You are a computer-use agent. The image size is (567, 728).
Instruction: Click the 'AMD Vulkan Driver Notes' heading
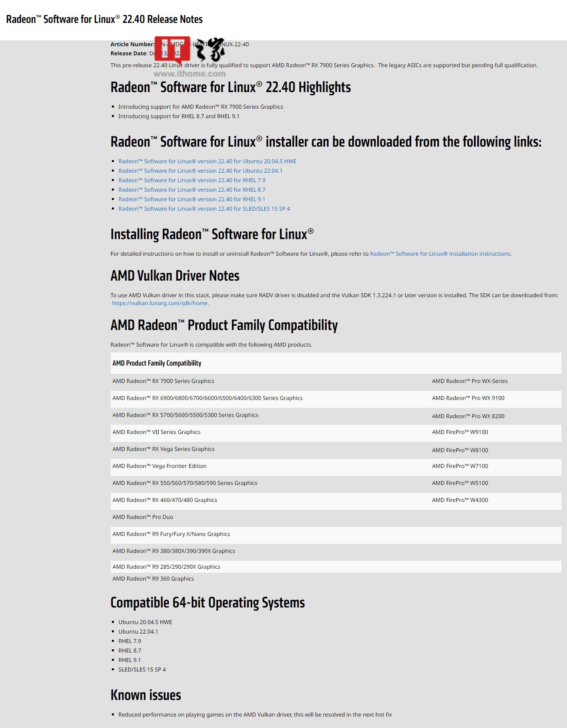[175, 275]
